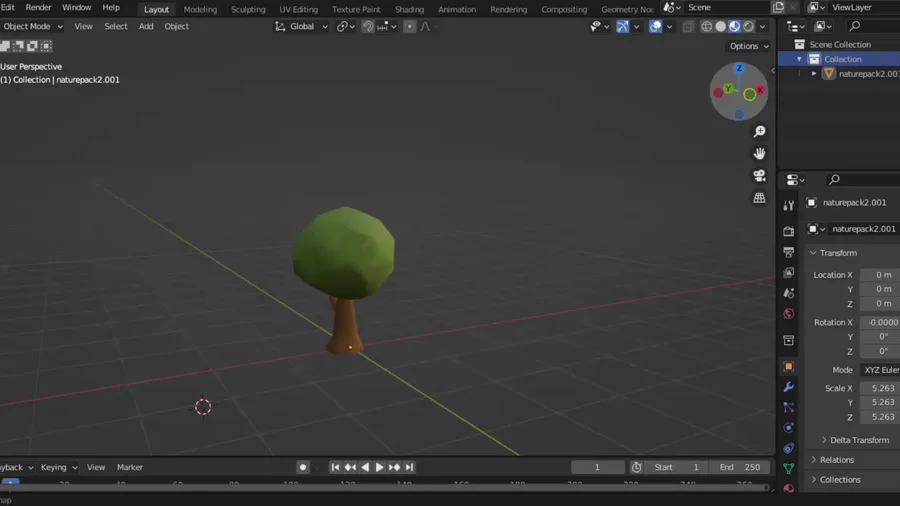The image size is (900, 506).
Task: Click the outliner search magnifier
Action: [855, 26]
